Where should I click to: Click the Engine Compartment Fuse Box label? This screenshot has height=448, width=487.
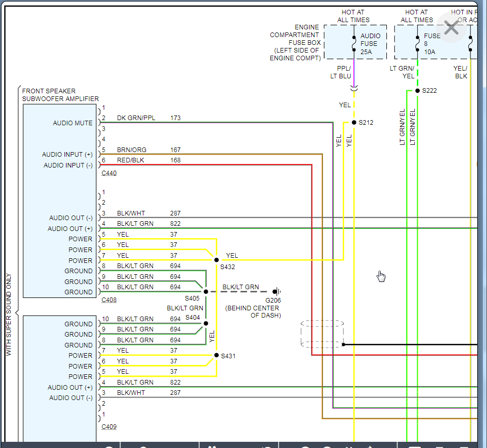pos(295,43)
